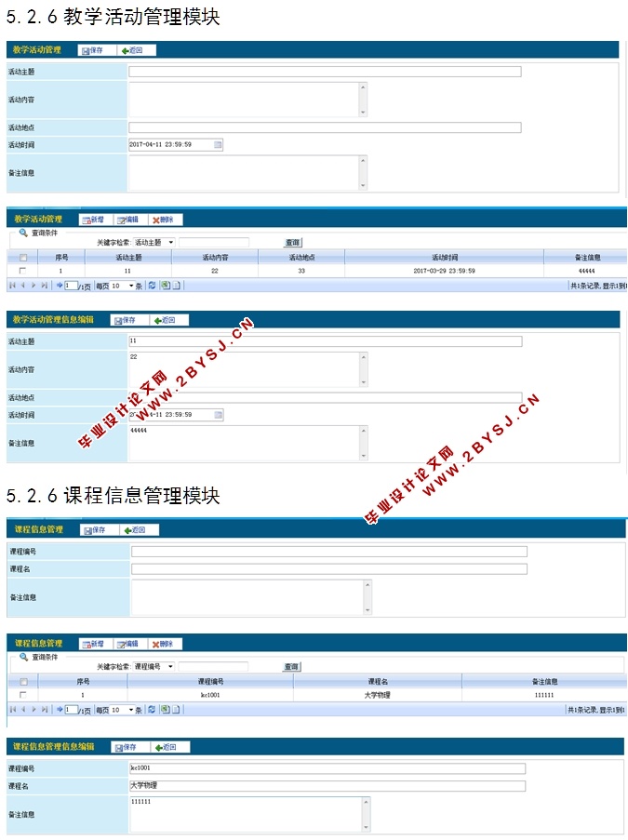628x840 pixels.
Task: Export 课程信息管理 list to Excel
Action: (165, 709)
